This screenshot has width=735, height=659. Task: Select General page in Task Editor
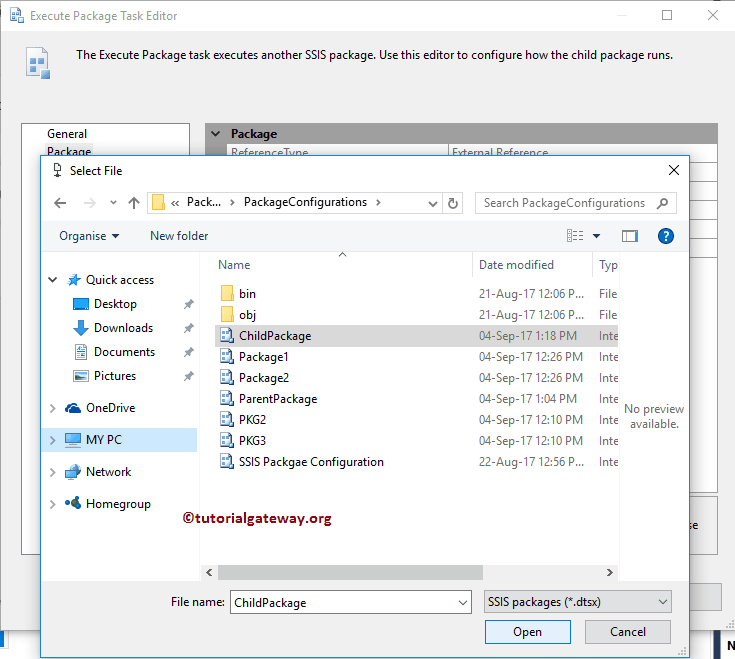(x=67, y=134)
